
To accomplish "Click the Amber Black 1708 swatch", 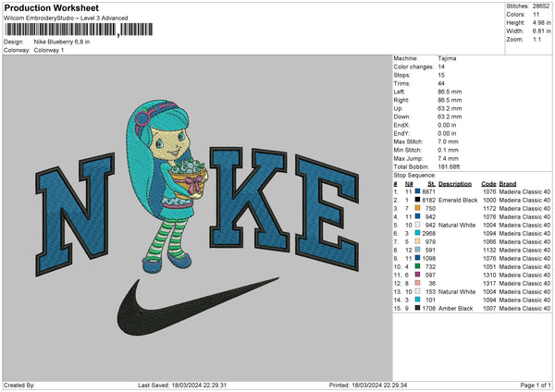I will point(417,308).
